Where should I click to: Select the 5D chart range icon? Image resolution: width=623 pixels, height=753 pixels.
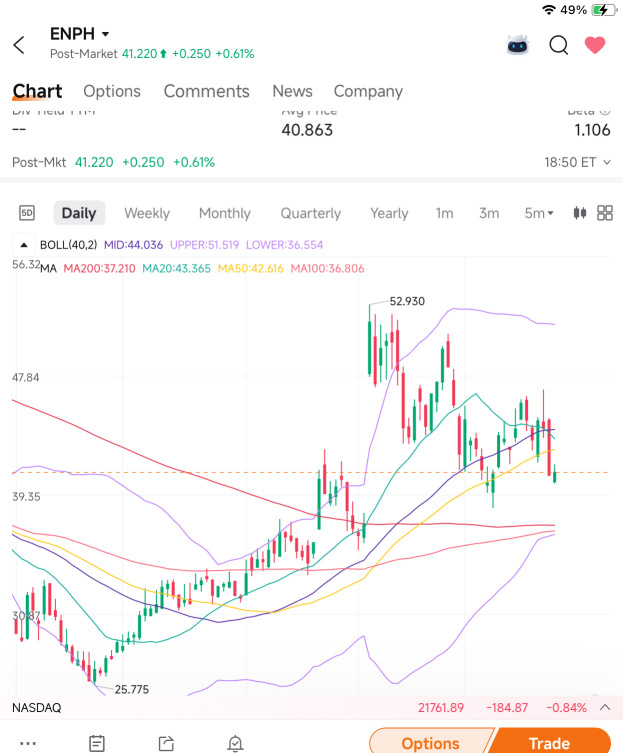pyautogui.click(x=27, y=213)
